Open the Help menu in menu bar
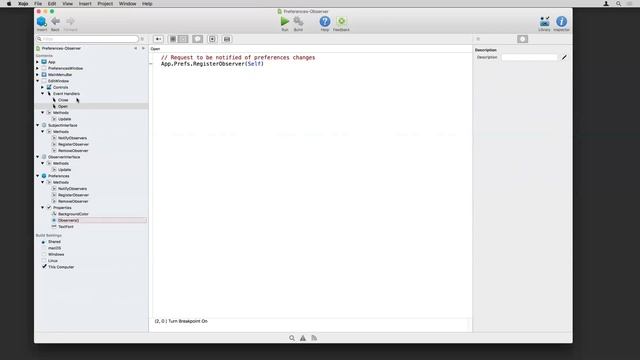The image size is (640, 360). tap(147, 4)
